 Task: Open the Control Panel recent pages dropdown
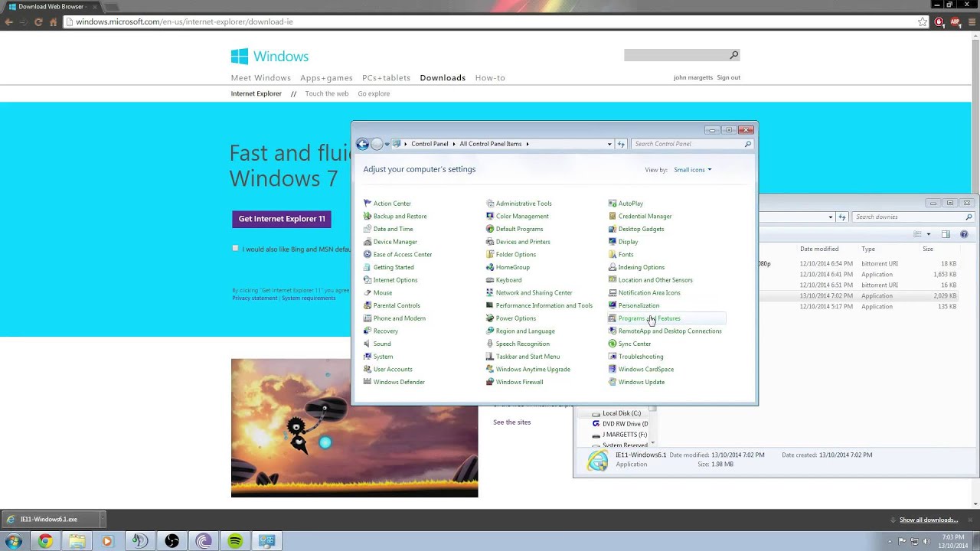[387, 144]
